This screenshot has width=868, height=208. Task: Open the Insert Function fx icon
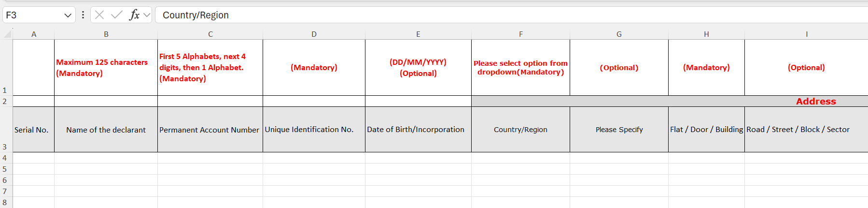coord(135,15)
